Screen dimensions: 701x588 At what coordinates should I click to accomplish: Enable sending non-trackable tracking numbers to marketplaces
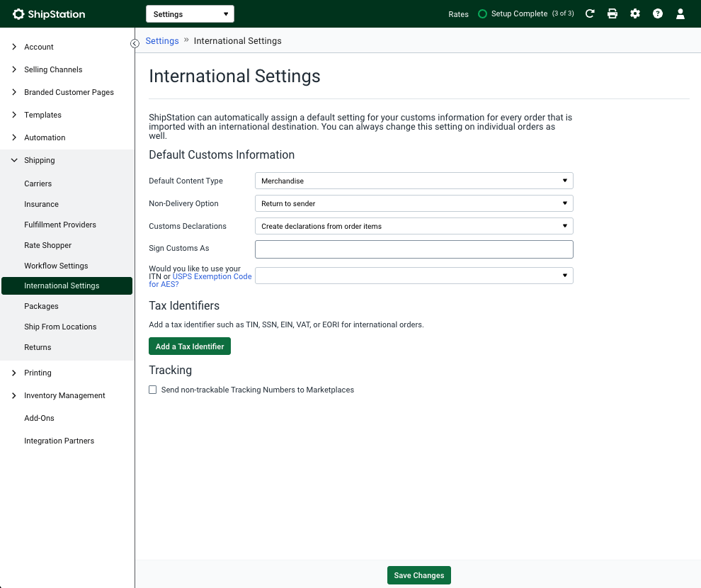[153, 390]
